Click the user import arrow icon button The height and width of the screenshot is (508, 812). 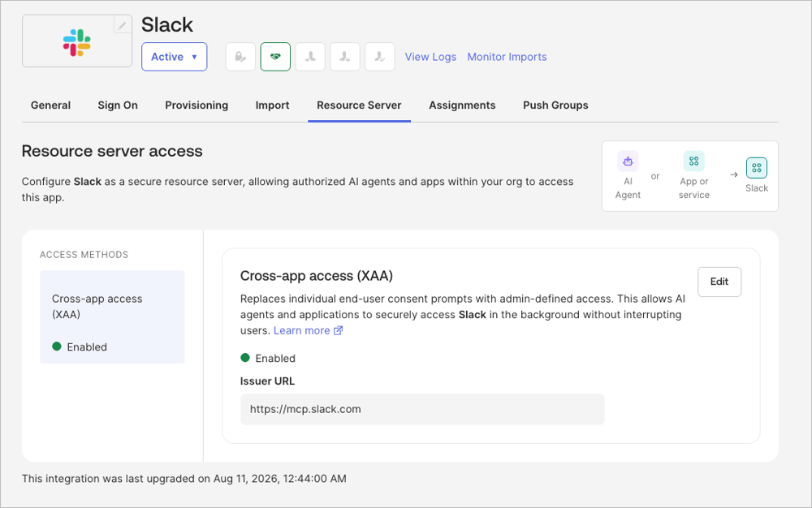310,56
